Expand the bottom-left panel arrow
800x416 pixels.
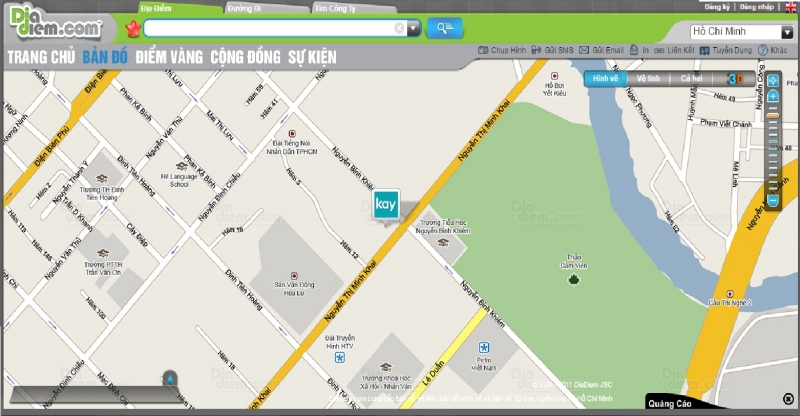point(170,379)
